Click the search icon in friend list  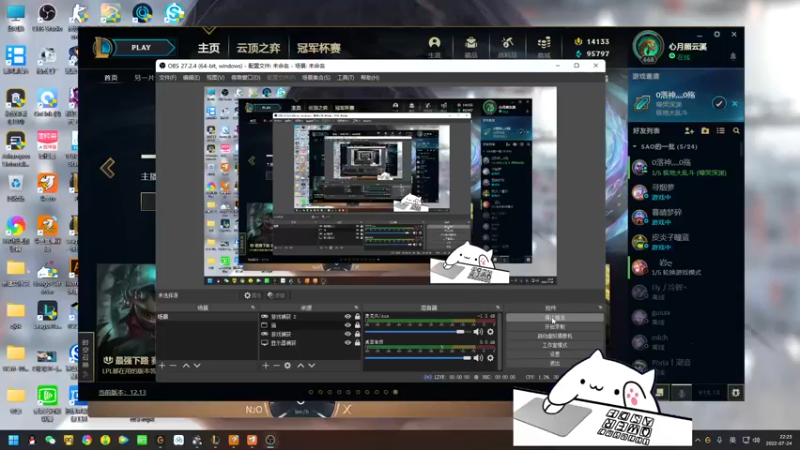click(x=736, y=131)
